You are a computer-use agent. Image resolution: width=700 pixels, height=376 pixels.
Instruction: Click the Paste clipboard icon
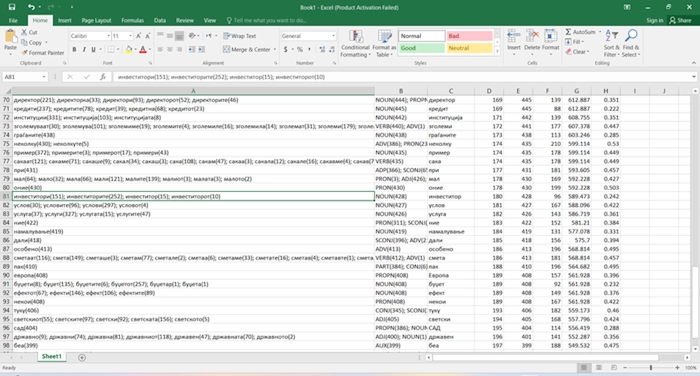(10, 36)
